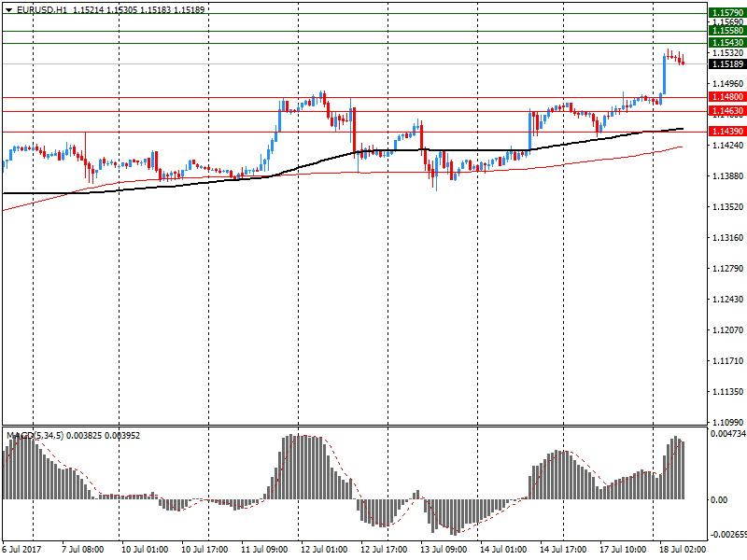The image size is (747, 560).
Task: Click the chart menu triangle beside EURUSD,H1
Action: pyautogui.click(x=8, y=9)
